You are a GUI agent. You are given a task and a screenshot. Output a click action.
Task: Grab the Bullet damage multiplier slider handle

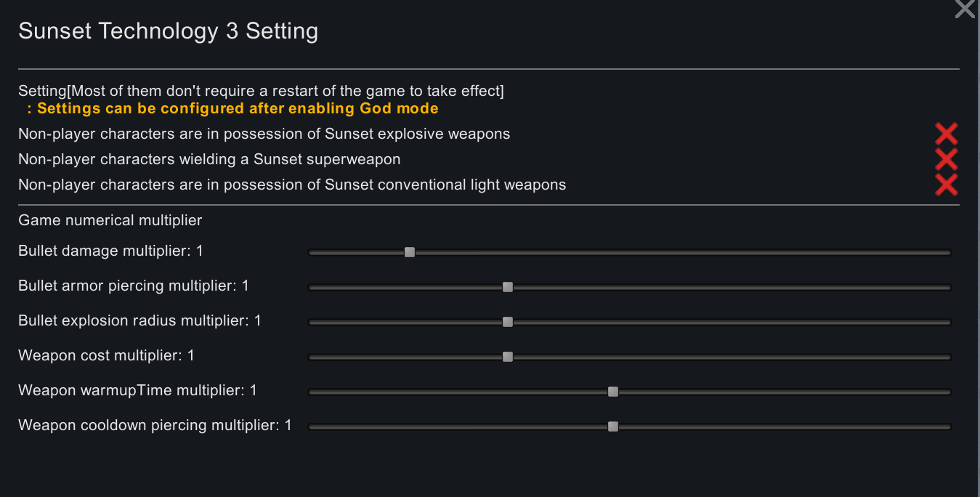(x=410, y=252)
